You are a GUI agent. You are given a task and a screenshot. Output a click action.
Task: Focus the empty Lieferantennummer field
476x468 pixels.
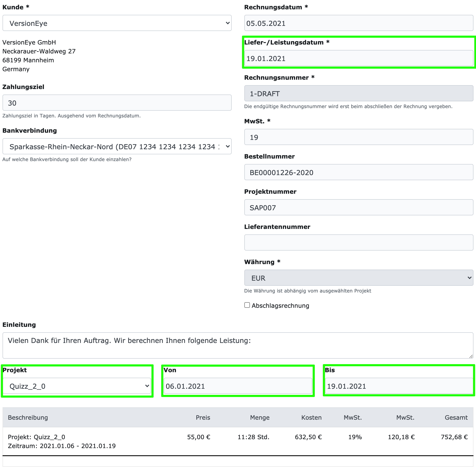coord(358,243)
